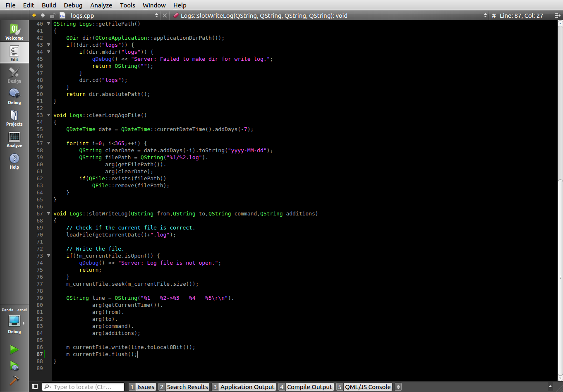Collapse the if block at line 43
This screenshot has width=563, height=392.
pyautogui.click(x=48, y=45)
